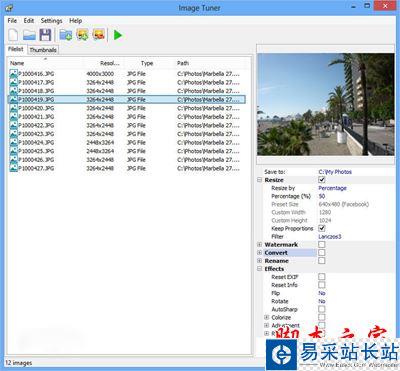Click the file icon of P1000418.JPG
The image size is (400, 371).
pos(13,91)
